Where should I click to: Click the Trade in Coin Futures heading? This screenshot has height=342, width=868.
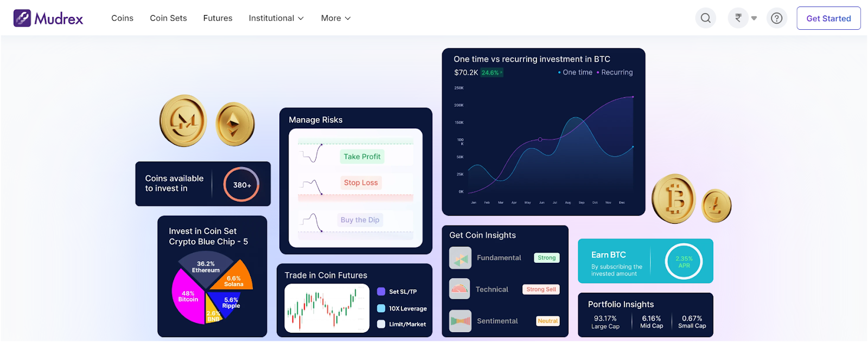click(326, 275)
